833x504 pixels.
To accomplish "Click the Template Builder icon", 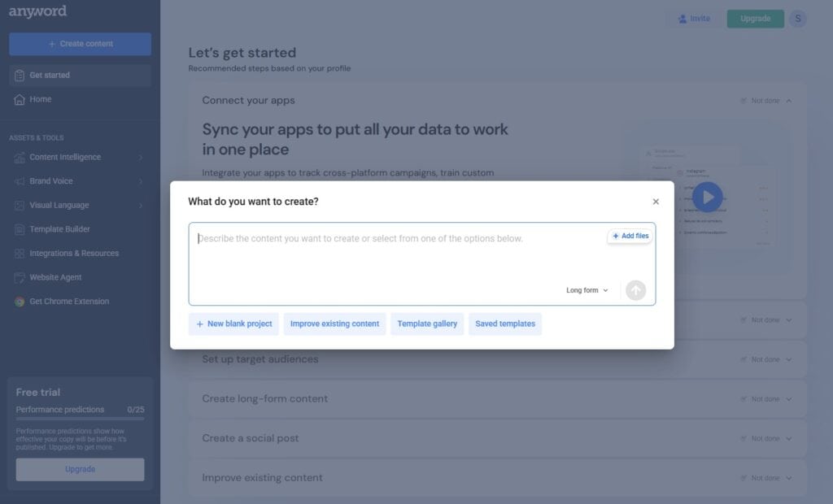I will (20, 229).
